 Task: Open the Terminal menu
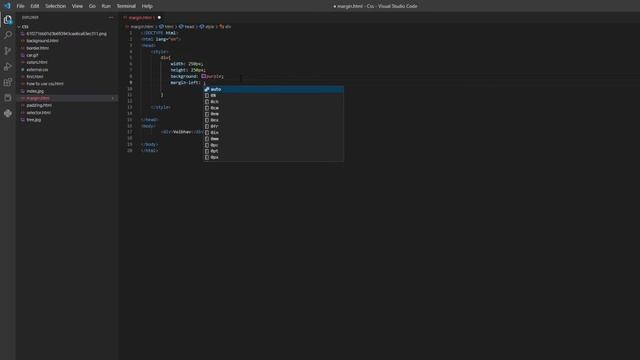126,6
